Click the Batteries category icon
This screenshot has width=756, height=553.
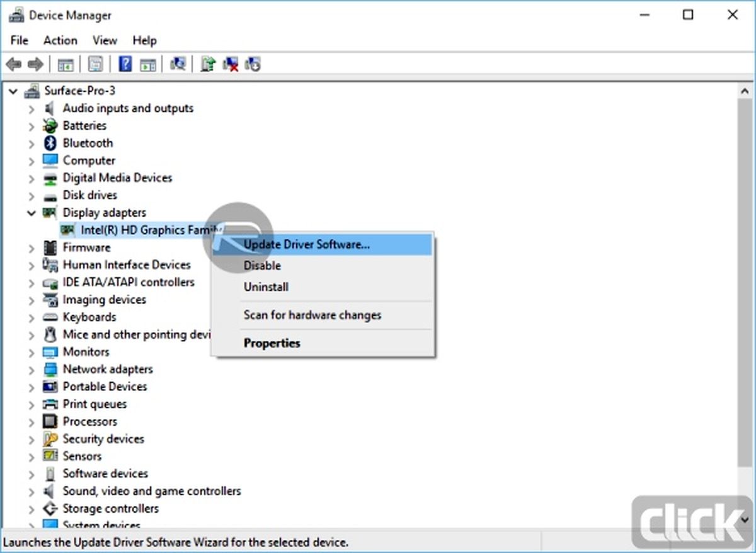coord(50,126)
